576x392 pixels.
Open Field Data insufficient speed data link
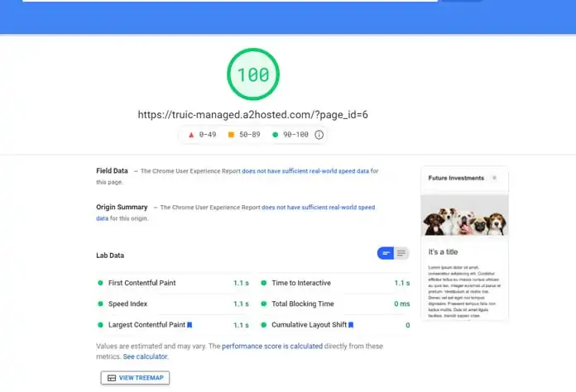(305, 171)
